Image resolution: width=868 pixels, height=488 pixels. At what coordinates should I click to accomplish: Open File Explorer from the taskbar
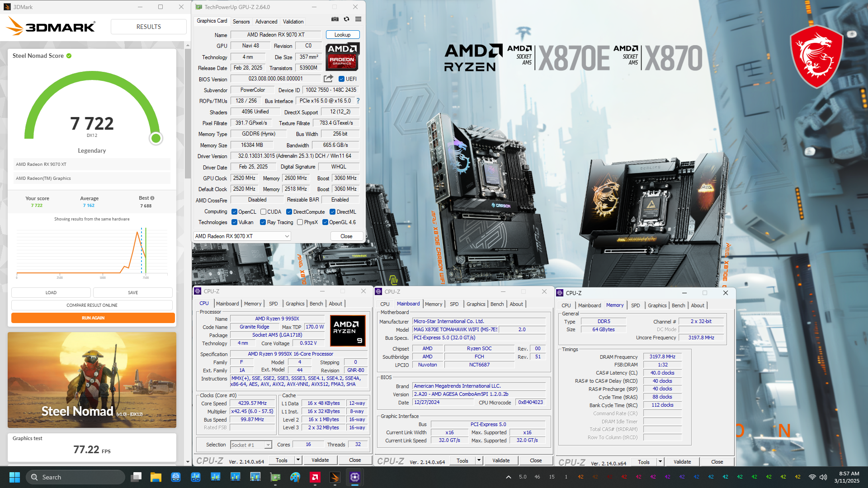(x=156, y=477)
